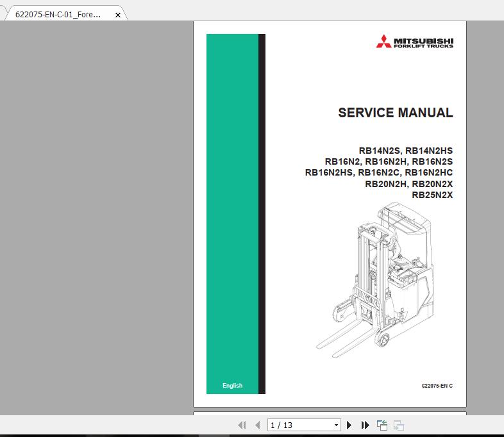This screenshot has height=437, width=504.
Task: Click the Mitsubishi Forklift Trucks logo
Action: tap(415, 42)
